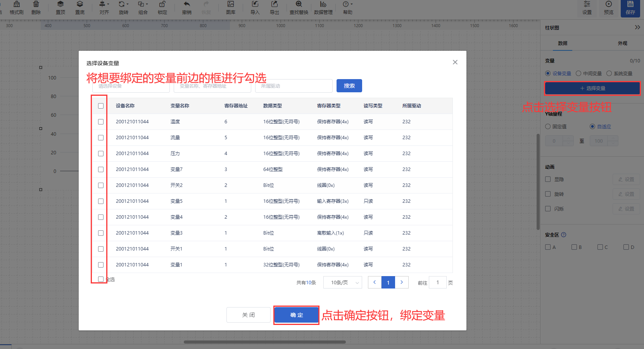Check the 开关2 variable row
644x349 pixels.
pyautogui.click(x=101, y=185)
